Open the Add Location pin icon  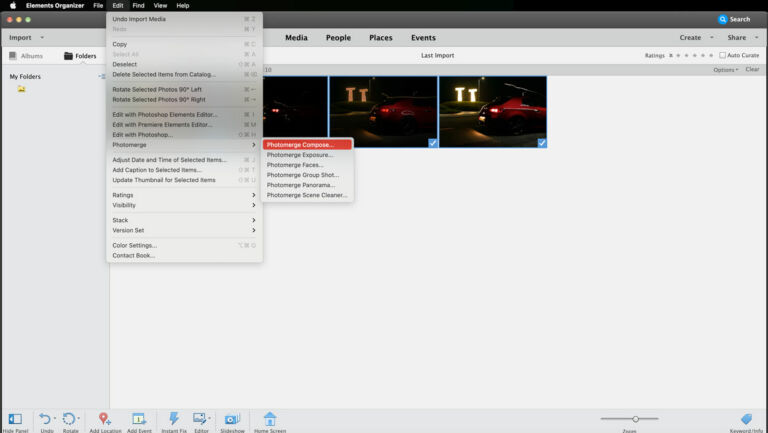(x=104, y=419)
